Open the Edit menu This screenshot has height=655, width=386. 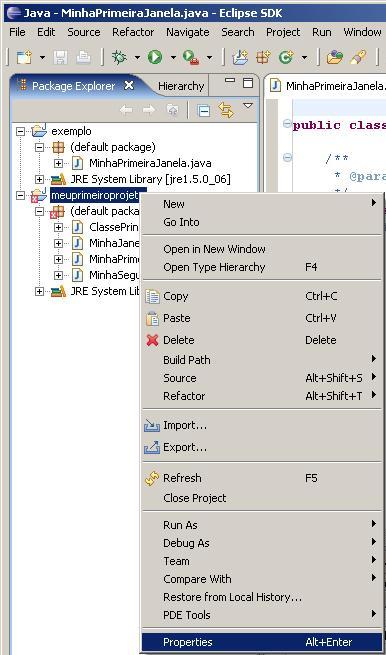pyautogui.click(x=46, y=32)
